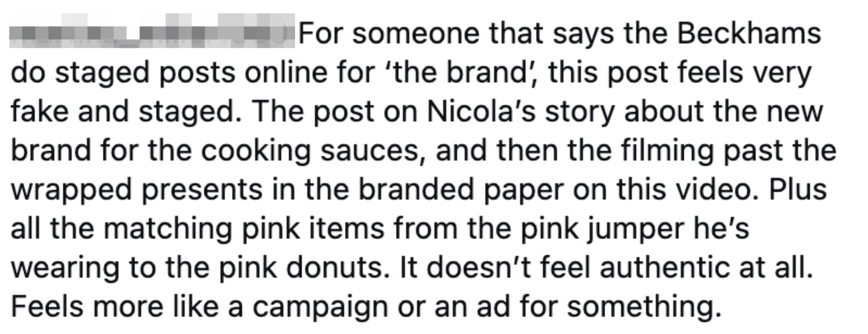
Task: Click the word 'presents' in the comment
Action: tap(202, 190)
